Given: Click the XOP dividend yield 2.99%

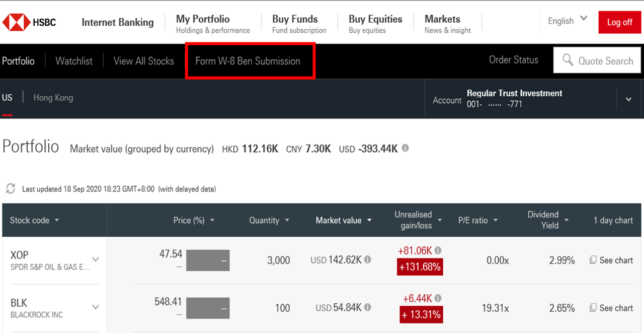Looking at the screenshot, I should [561, 260].
